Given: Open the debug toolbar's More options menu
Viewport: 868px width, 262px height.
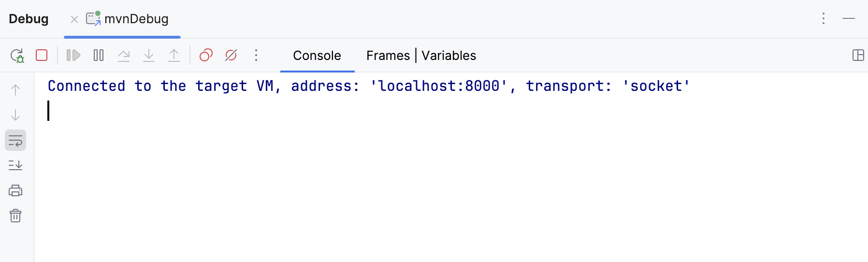Looking at the screenshot, I should coord(256,56).
